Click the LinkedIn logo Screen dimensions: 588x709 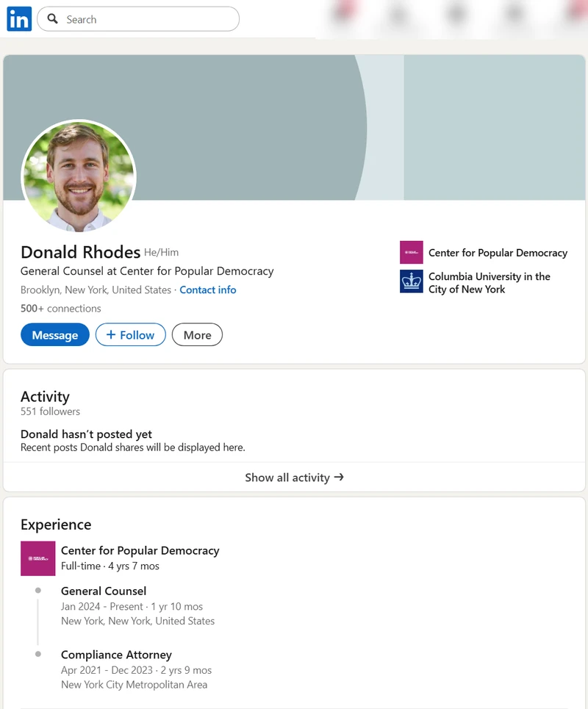[x=18, y=18]
